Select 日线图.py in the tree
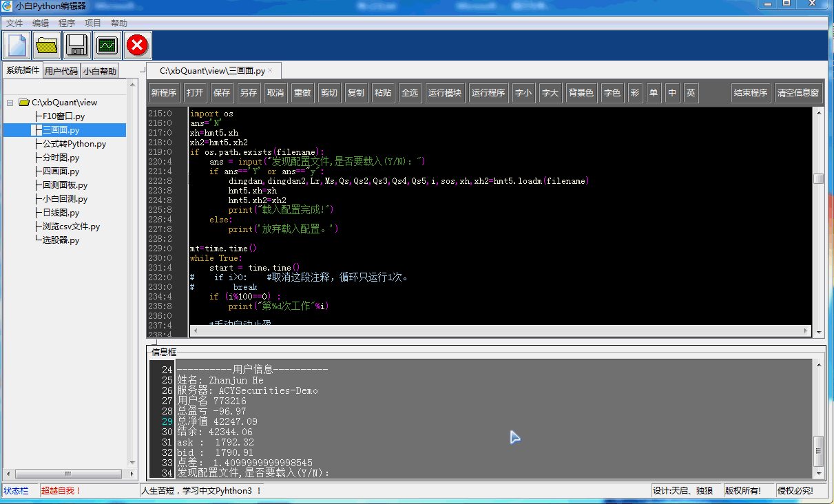Image resolution: width=834 pixels, height=504 pixels. pyautogui.click(x=61, y=213)
